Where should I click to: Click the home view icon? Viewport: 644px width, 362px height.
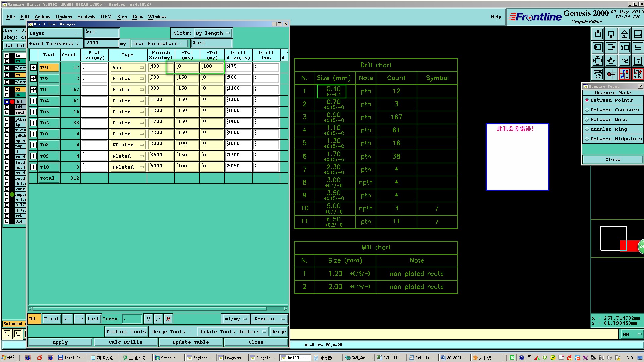[x=624, y=34]
